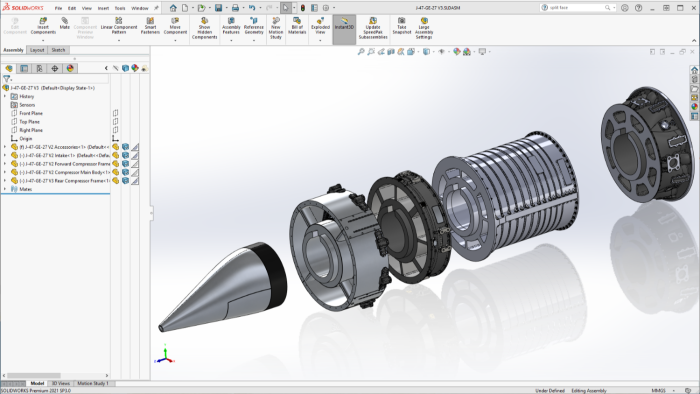The width and height of the screenshot is (700, 394).
Task: Click Show Hidden Components
Action: pyautogui.click(x=204, y=28)
